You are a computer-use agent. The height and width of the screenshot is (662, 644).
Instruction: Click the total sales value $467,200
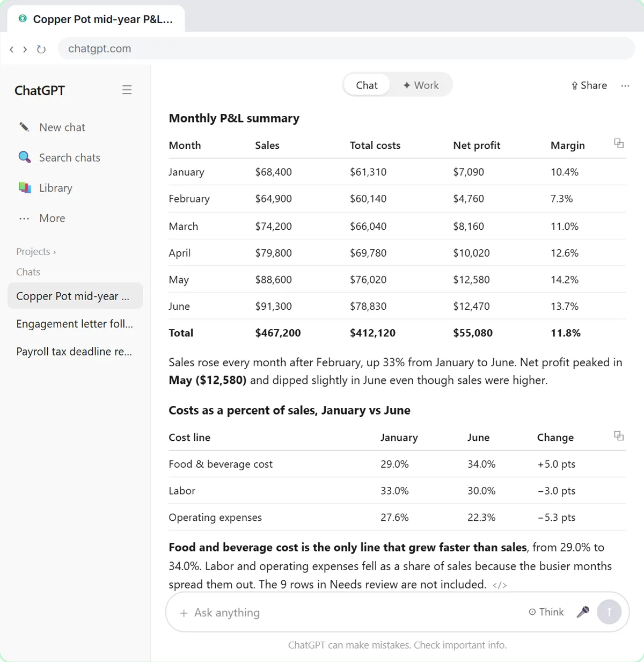pos(278,333)
